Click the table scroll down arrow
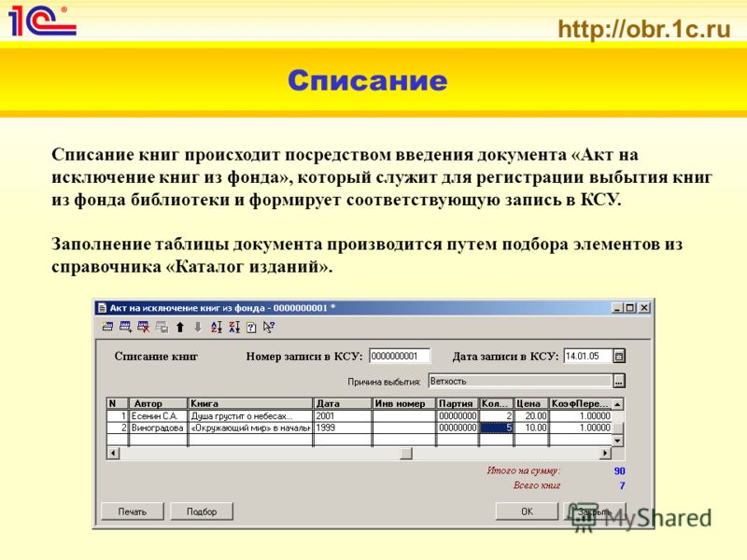 point(617,441)
